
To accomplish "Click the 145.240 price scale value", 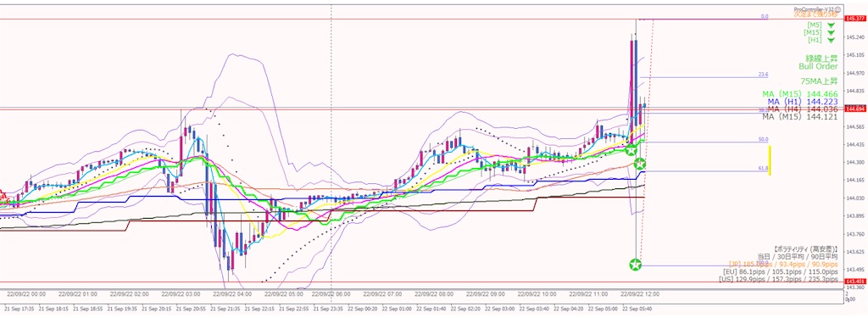I will pos(855,37).
